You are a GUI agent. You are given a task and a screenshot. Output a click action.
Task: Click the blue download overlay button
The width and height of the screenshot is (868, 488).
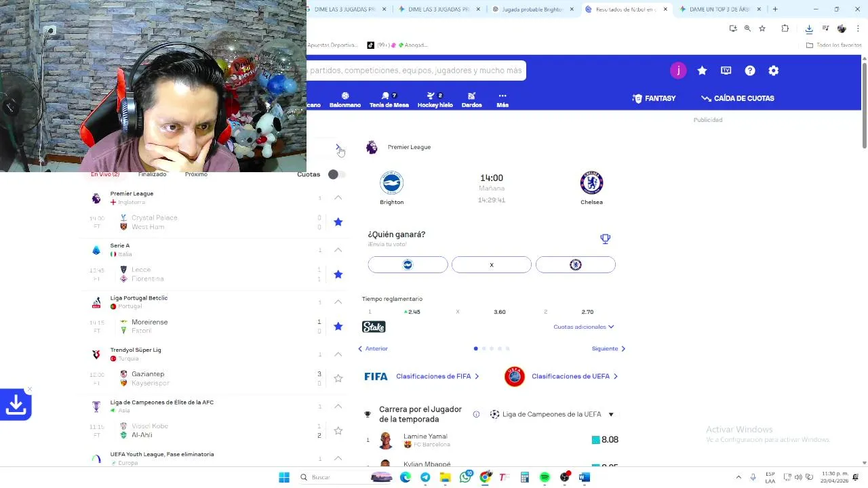[x=16, y=405]
